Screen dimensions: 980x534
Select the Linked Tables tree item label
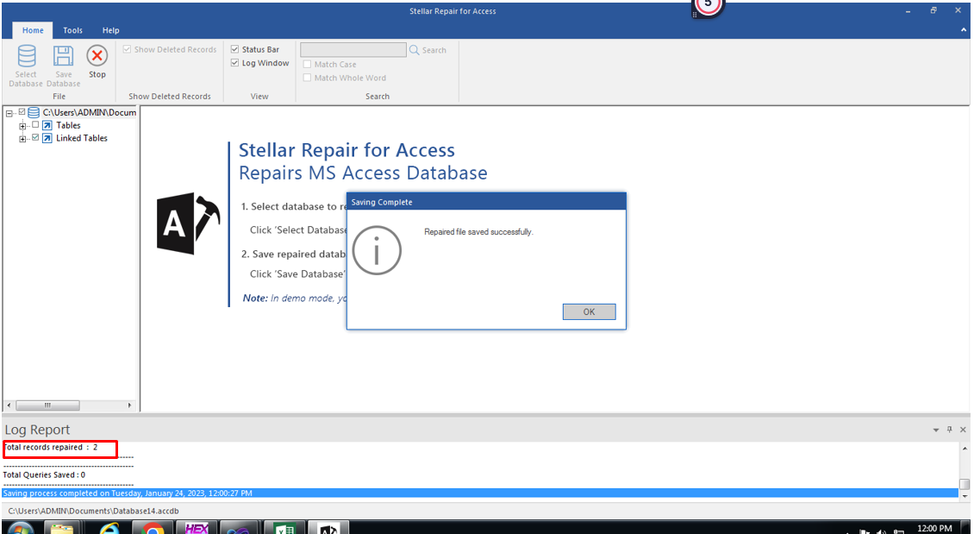82,138
